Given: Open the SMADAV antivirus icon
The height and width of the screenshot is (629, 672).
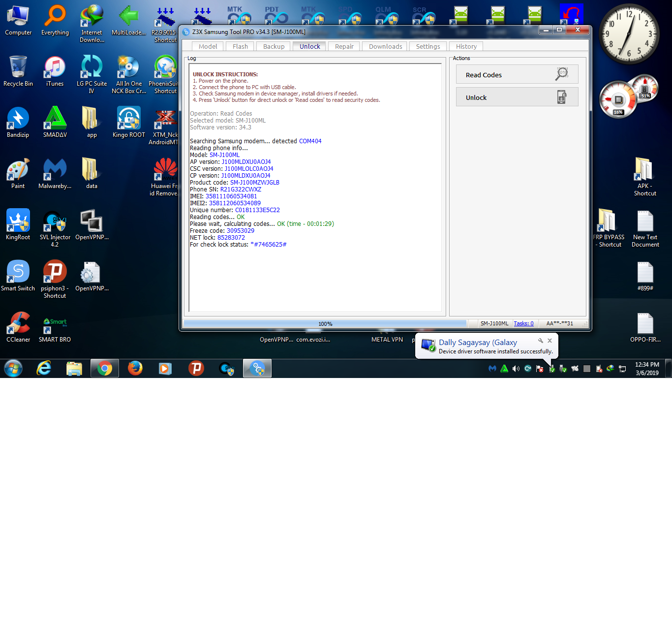Looking at the screenshot, I should (55, 123).
